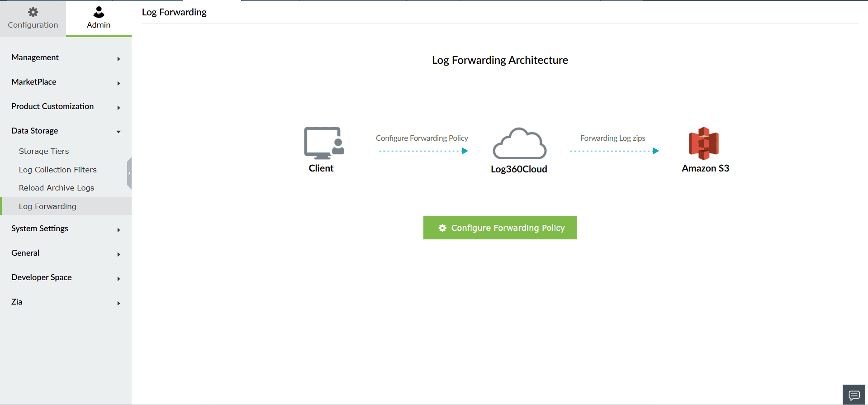Click the Forwarding Log zips label
This screenshot has height=405, width=868.
pos(613,138)
